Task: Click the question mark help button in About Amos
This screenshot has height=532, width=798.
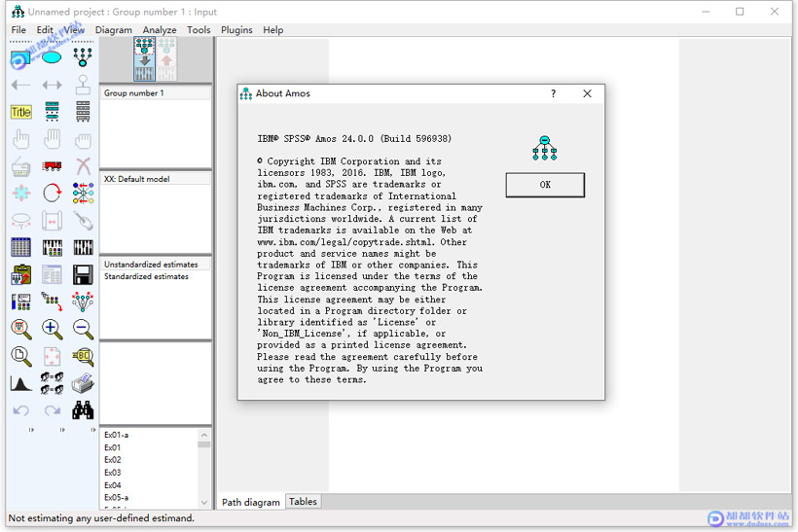Action: pyautogui.click(x=553, y=93)
